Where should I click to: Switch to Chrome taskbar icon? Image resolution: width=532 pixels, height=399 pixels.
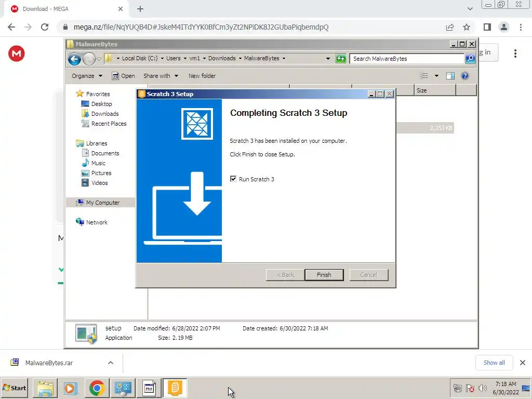[x=97, y=388]
